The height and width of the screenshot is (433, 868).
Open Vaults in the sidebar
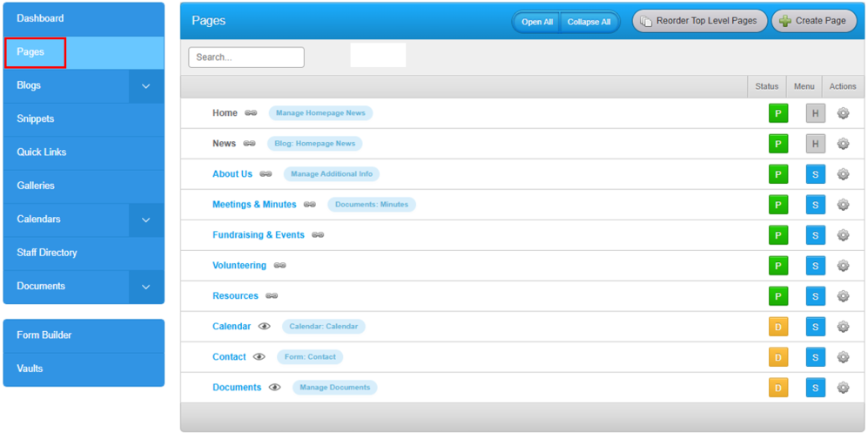[84, 369]
